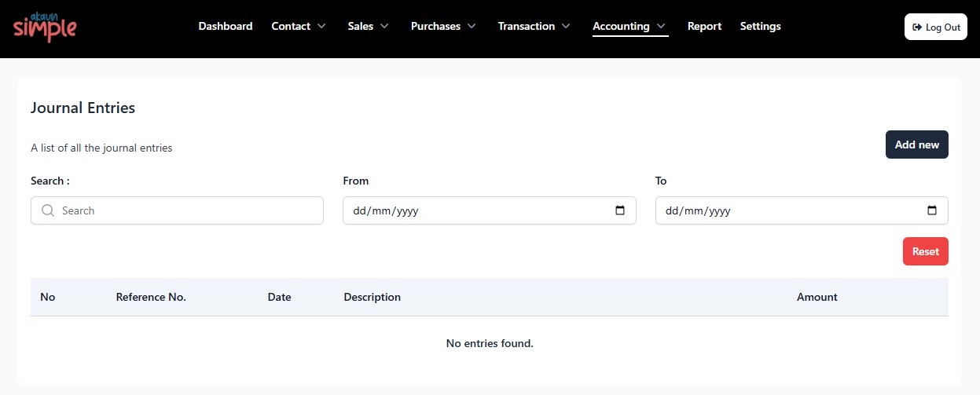Expand the Sales dropdown chevron
The width and height of the screenshot is (980, 395).
384,26
